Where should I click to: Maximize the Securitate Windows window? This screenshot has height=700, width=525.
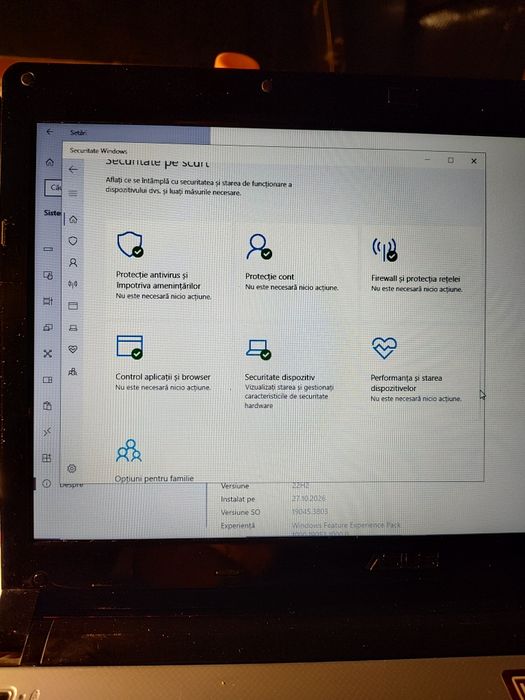(x=451, y=160)
